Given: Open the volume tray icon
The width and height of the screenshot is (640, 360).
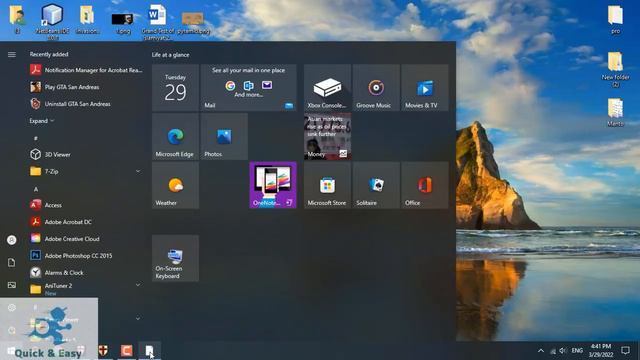Looking at the screenshot, I should pyautogui.click(x=563, y=351).
